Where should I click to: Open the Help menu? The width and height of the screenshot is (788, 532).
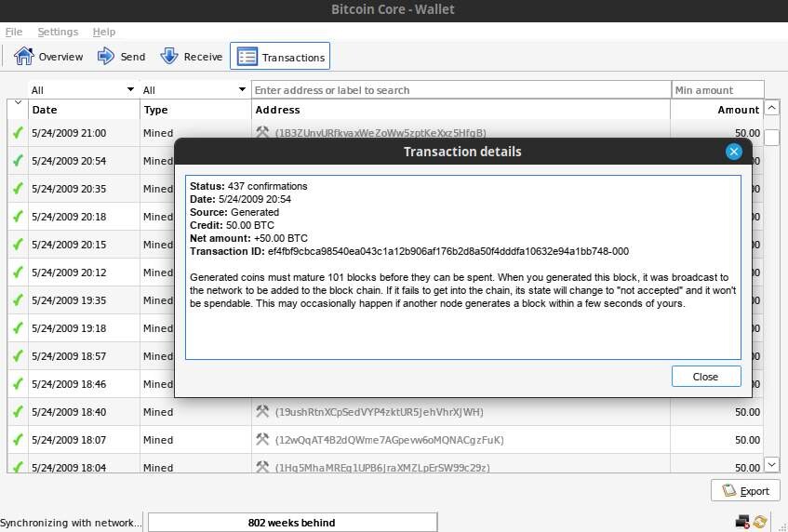[104, 32]
